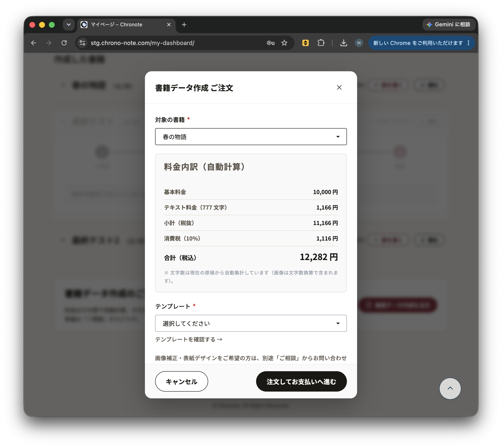Click the green macOS fullscreen window button
Image resolution: width=502 pixels, height=448 pixels.
tap(52, 25)
